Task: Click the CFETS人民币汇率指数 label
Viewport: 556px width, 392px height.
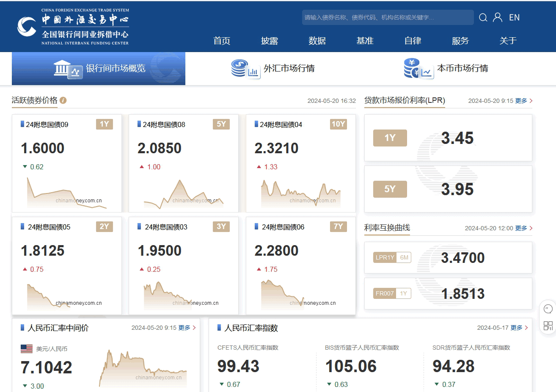Action: coord(248,348)
